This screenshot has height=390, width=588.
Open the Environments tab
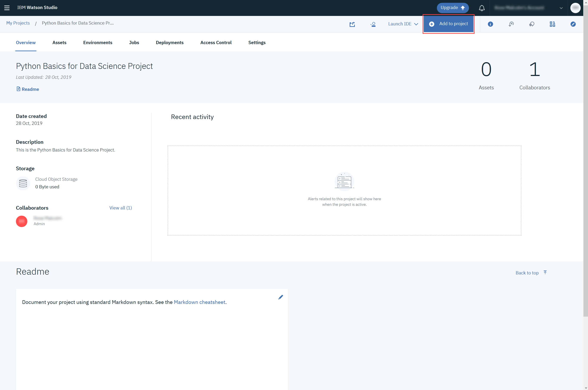pos(98,43)
